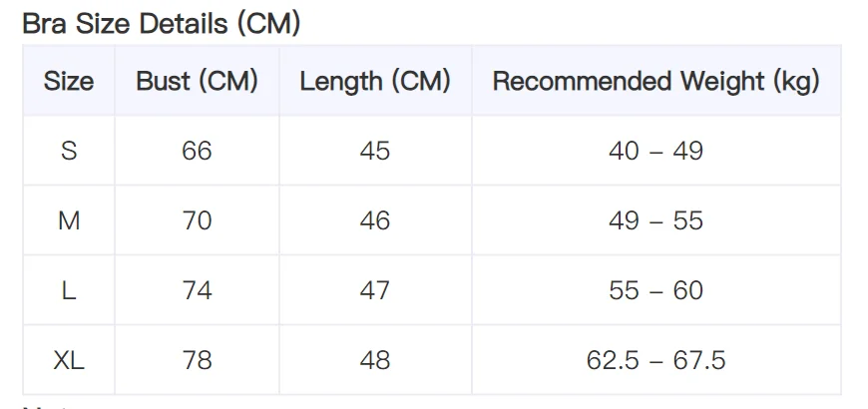Click bust value 78

tap(198, 360)
